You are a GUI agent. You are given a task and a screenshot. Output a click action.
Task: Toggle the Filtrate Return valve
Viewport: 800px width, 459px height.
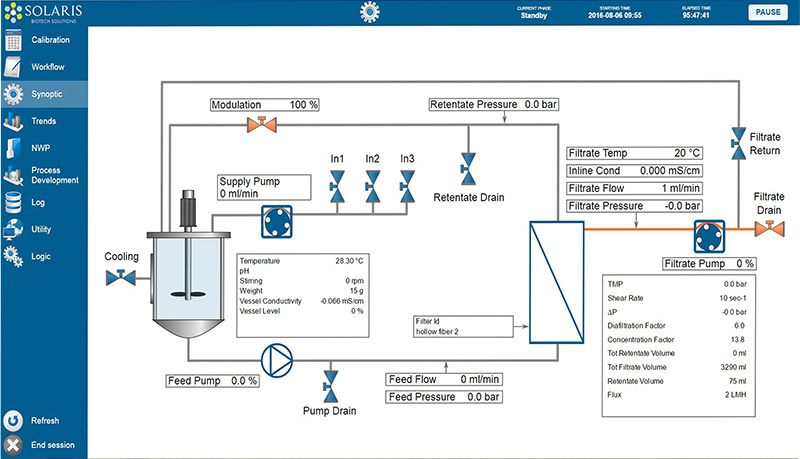tap(738, 143)
